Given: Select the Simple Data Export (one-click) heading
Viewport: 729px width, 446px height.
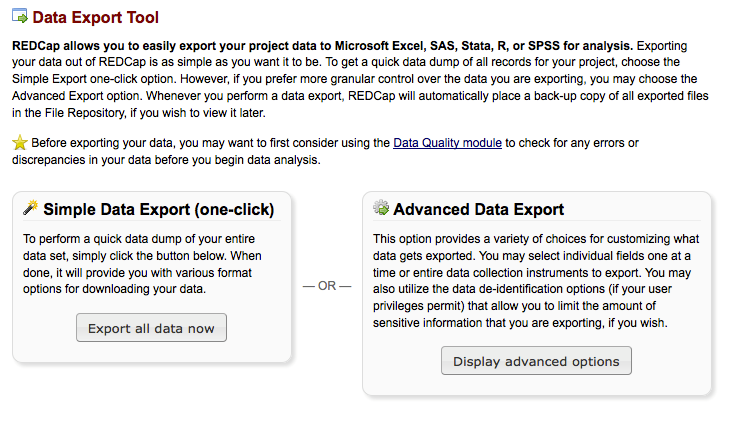Looking at the screenshot, I should point(158,210).
